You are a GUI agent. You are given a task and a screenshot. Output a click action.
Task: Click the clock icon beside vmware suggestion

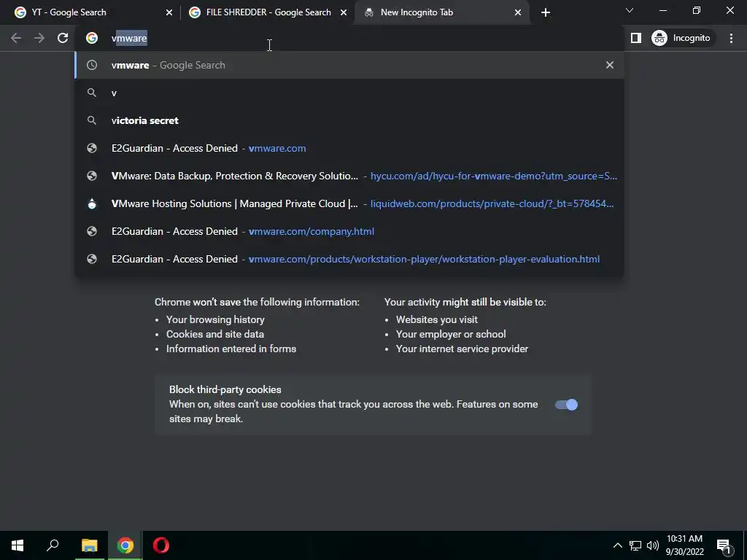tap(92, 65)
